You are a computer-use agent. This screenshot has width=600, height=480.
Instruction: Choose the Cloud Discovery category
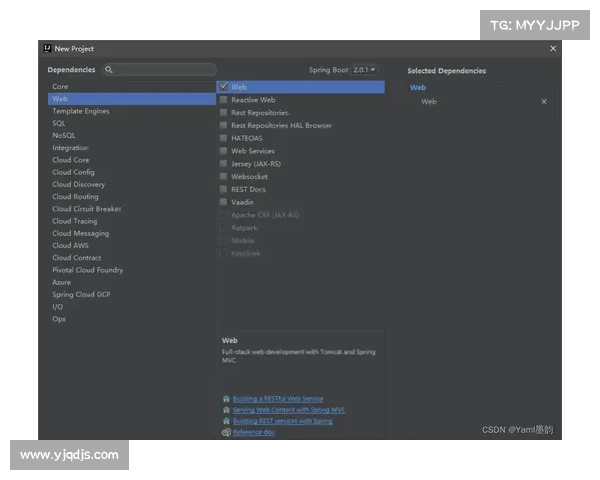[78, 185]
